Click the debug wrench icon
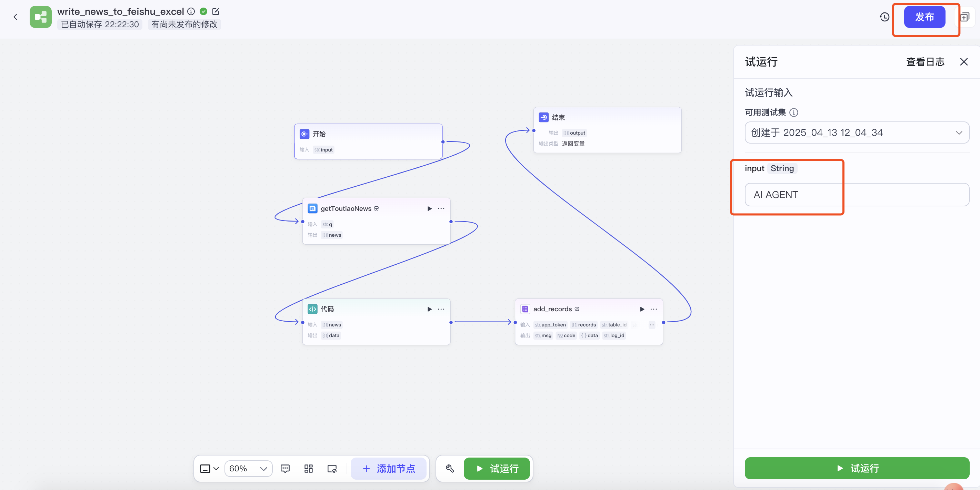The image size is (980, 490). click(450, 468)
